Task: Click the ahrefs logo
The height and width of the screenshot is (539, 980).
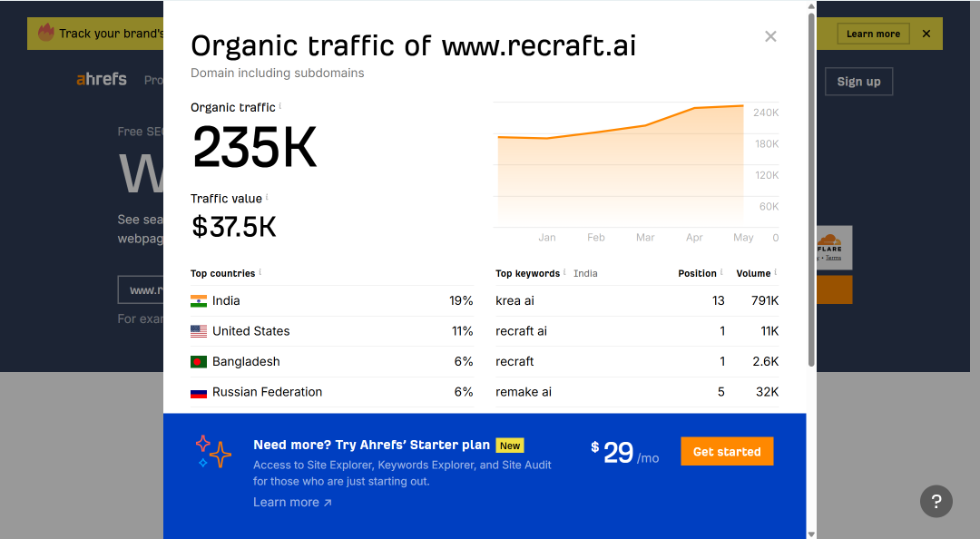Action: pyautogui.click(x=102, y=80)
